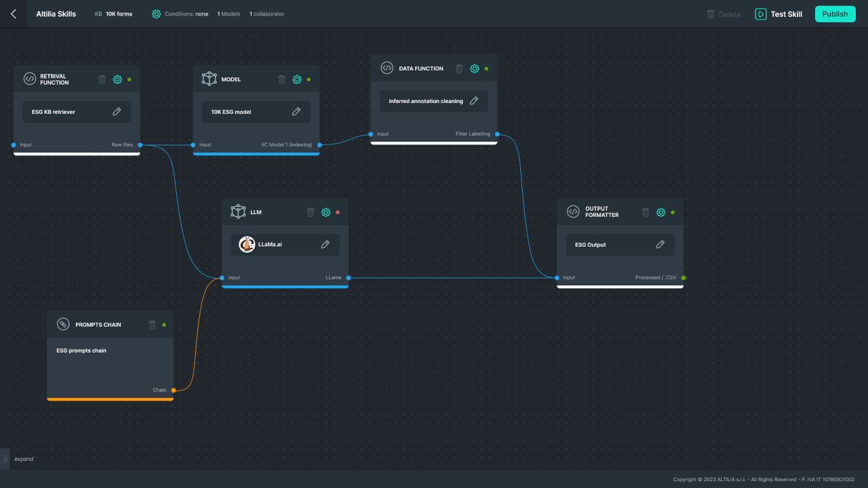The width and height of the screenshot is (868, 488).
Task: Open settings gear of LLM node
Action: (x=326, y=212)
